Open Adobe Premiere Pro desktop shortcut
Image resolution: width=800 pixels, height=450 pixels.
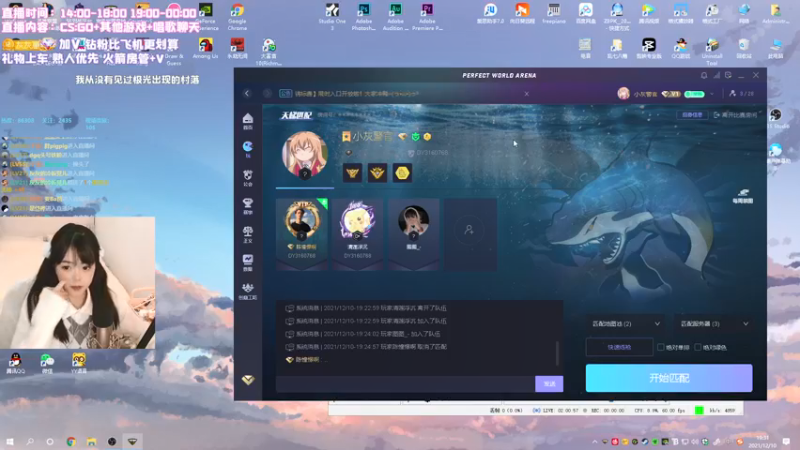point(427,17)
